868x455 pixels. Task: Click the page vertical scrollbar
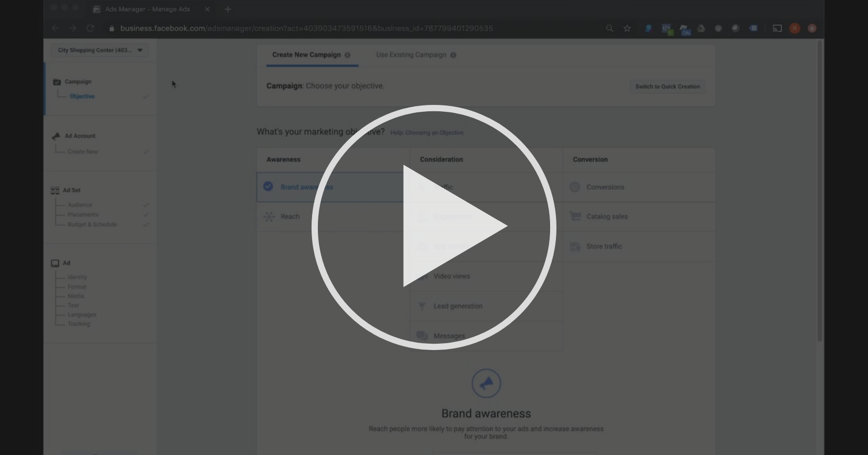click(820, 191)
